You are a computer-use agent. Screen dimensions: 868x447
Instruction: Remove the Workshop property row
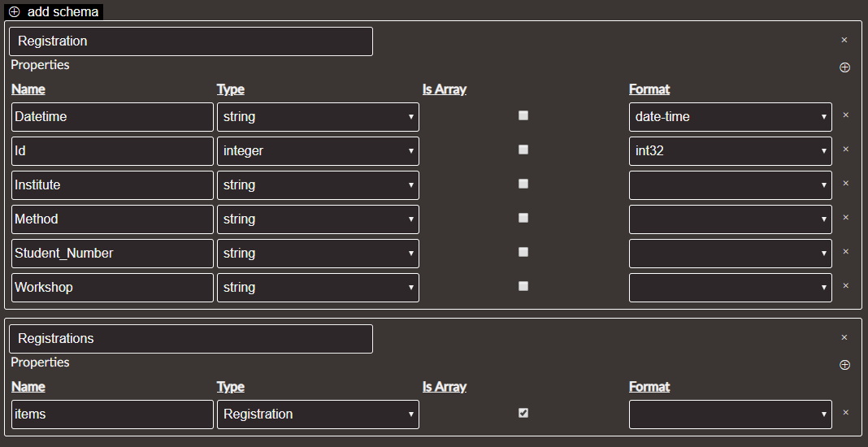click(x=845, y=286)
